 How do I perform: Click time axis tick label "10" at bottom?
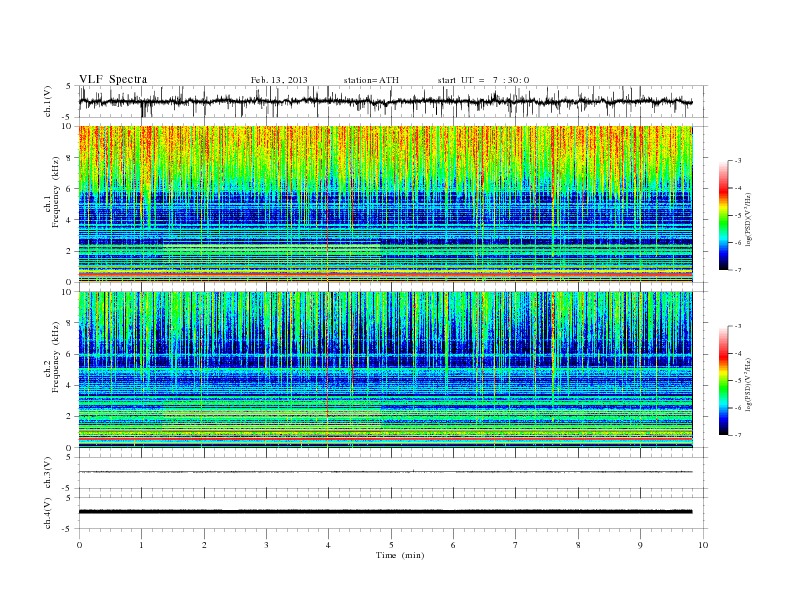(703, 545)
